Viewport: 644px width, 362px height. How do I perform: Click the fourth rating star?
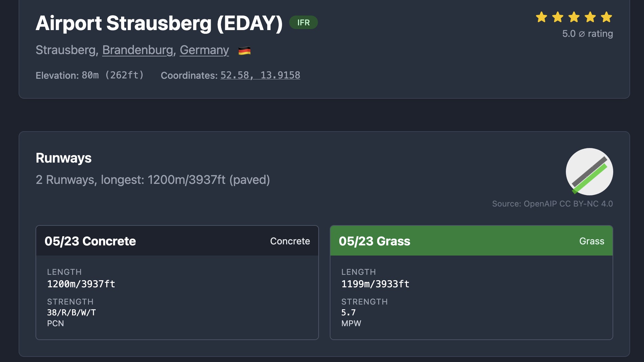pyautogui.click(x=590, y=17)
